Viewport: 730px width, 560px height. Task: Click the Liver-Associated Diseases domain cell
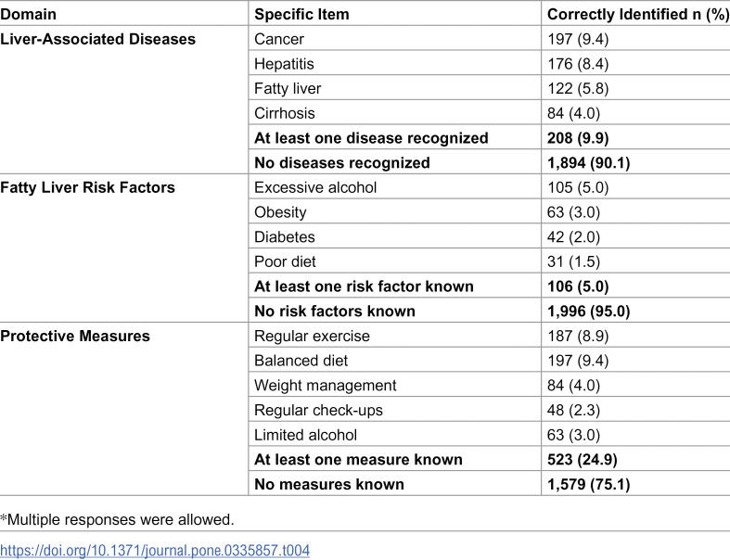pyautogui.click(x=97, y=39)
